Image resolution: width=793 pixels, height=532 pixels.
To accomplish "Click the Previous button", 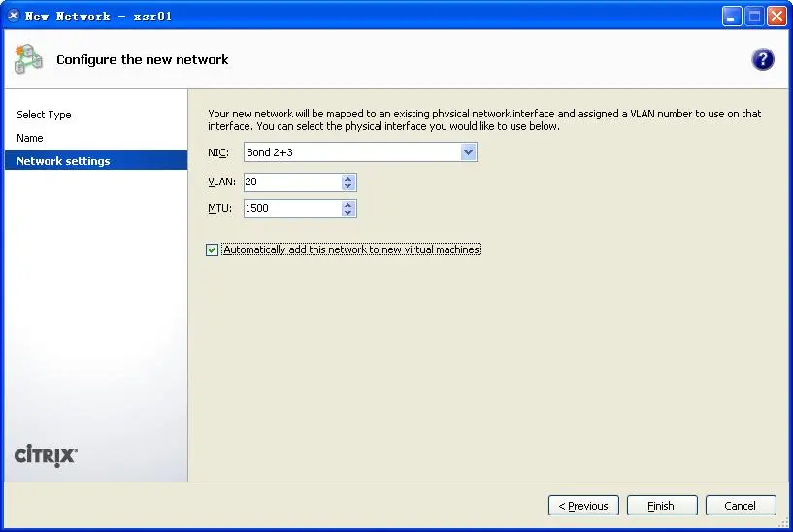I will (x=583, y=506).
